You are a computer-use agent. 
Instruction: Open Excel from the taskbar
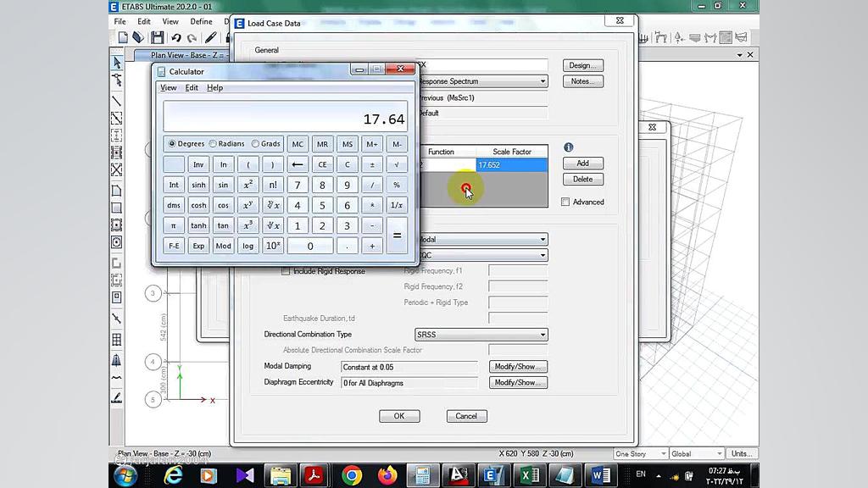tap(530, 475)
